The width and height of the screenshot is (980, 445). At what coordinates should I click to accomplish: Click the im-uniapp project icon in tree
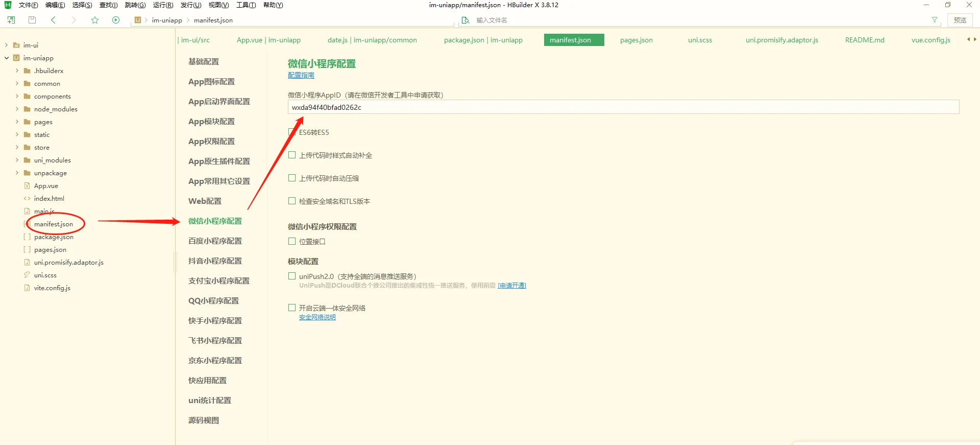(16, 58)
